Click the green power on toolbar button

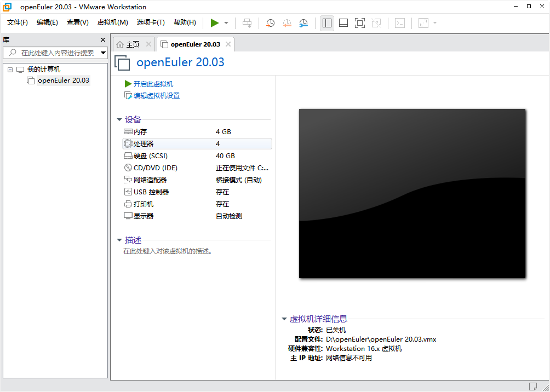215,23
